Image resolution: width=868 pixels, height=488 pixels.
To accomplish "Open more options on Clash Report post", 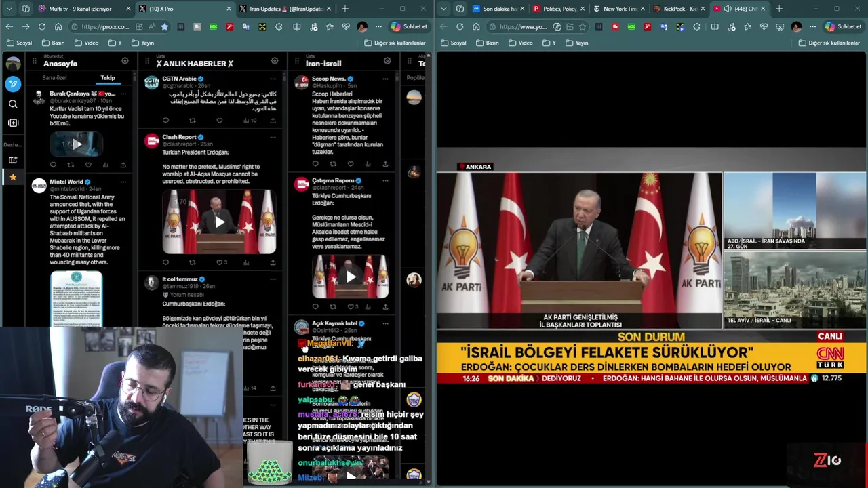I will pos(273,137).
